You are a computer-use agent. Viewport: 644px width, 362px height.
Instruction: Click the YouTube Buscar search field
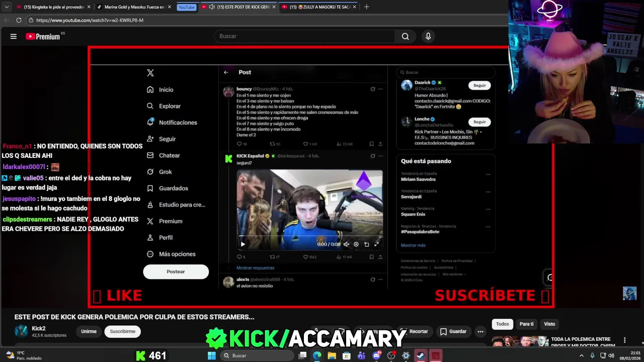[x=305, y=36]
